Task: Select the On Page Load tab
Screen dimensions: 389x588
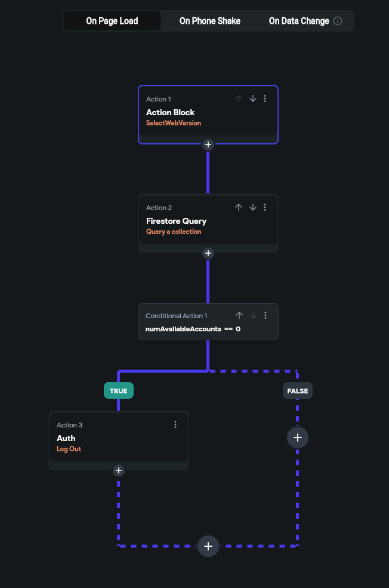Action: (x=112, y=20)
